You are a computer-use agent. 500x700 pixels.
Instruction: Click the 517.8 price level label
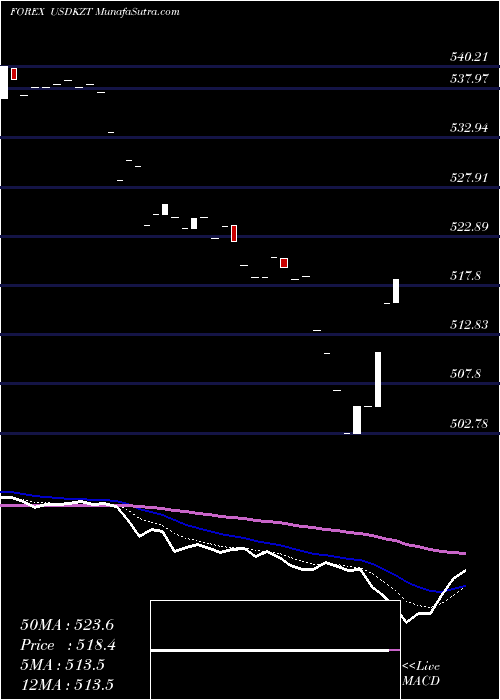pos(466,276)
